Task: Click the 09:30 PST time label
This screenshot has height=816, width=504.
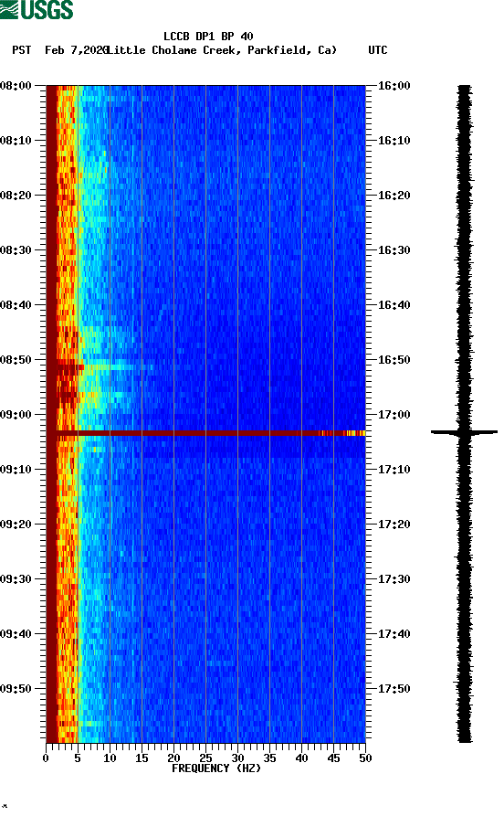Action: [16, 579]
